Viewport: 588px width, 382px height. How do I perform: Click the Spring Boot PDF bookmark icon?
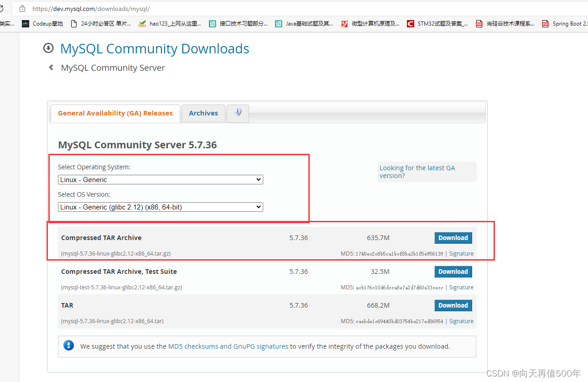click(x=545, y=24)
